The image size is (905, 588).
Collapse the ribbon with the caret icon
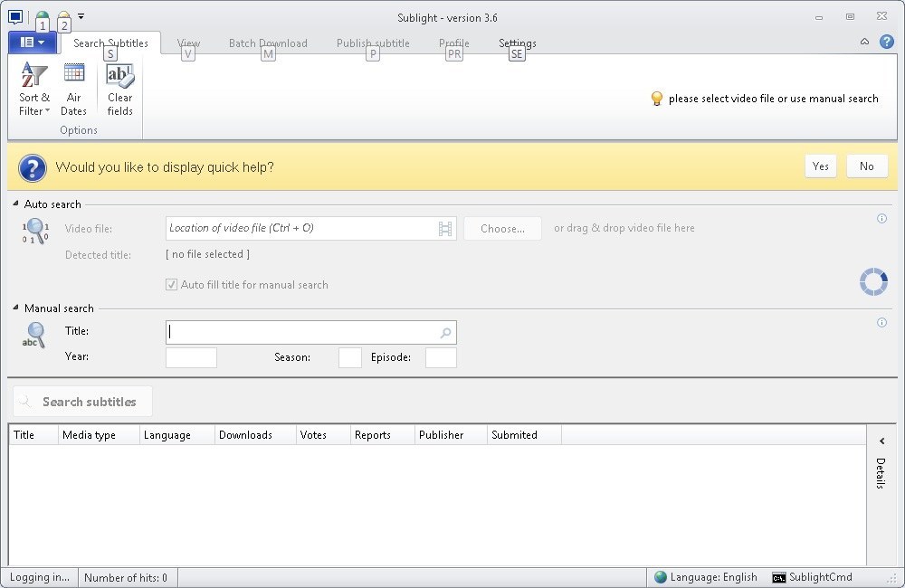(864, 42)
